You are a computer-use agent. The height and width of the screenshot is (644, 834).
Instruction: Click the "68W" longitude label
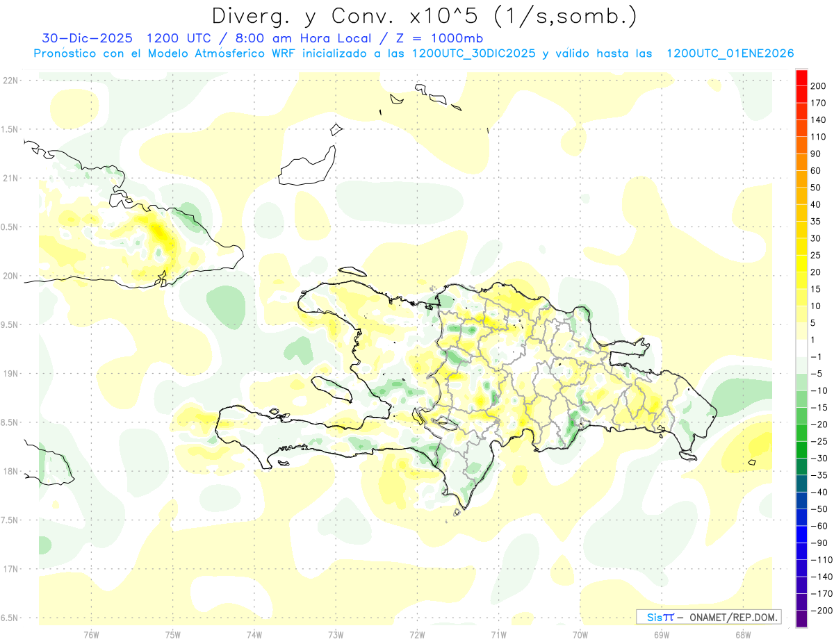pyautogui.click(x=742, y=634)
